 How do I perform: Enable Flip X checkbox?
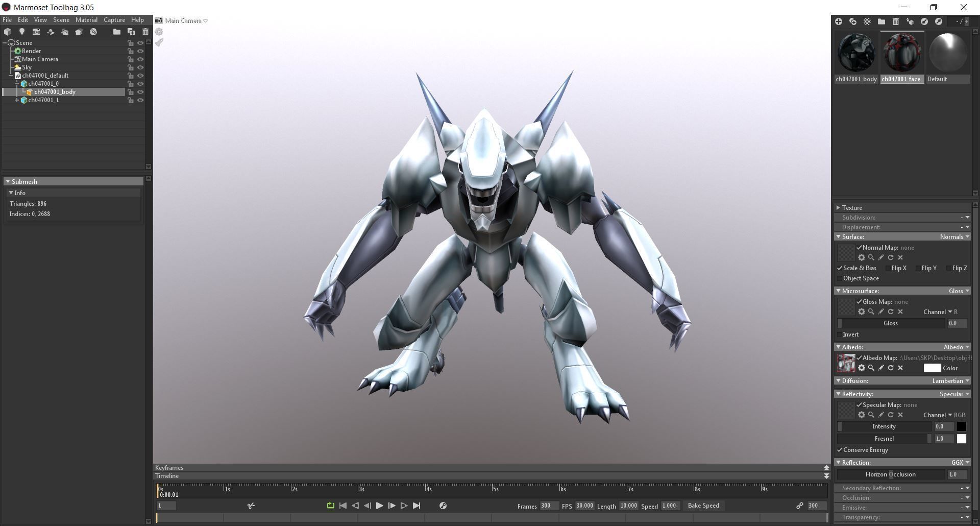pos(888,268)
